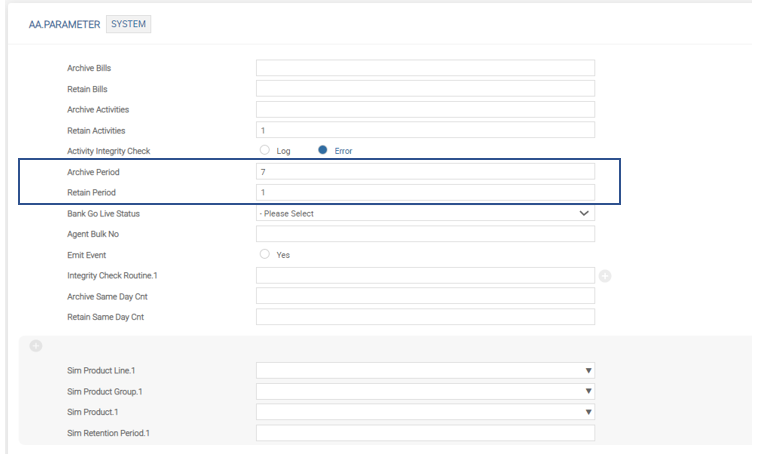Select the Error radio button

[x=323, y=151]
